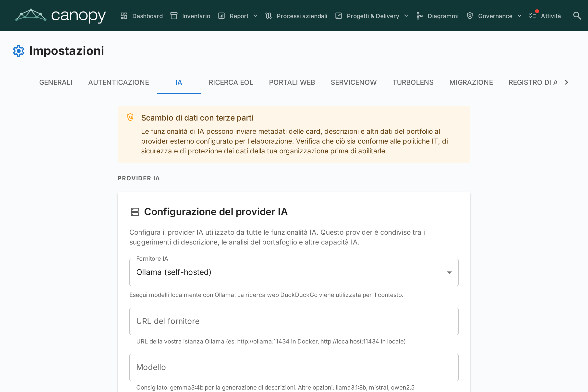The height and width of the screenshot is (392, 588).
Task: Switch to the RICERCA EOL tab
Action: pyautogui.click(x=231, y=82)
